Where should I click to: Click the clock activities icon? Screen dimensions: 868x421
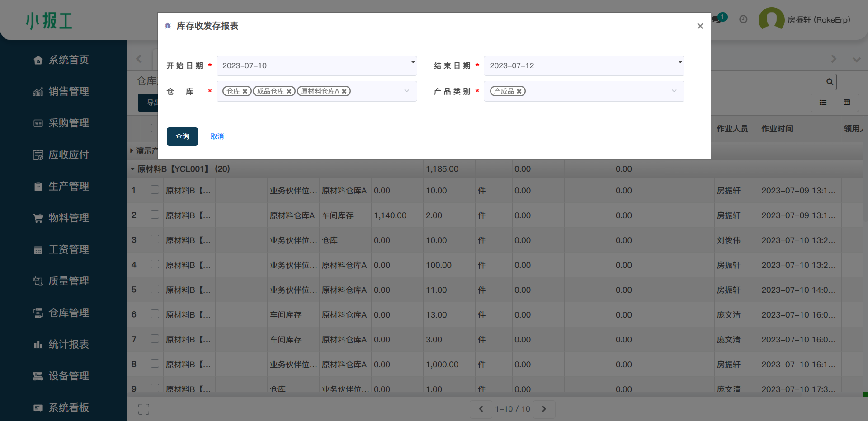click(743, 19)
